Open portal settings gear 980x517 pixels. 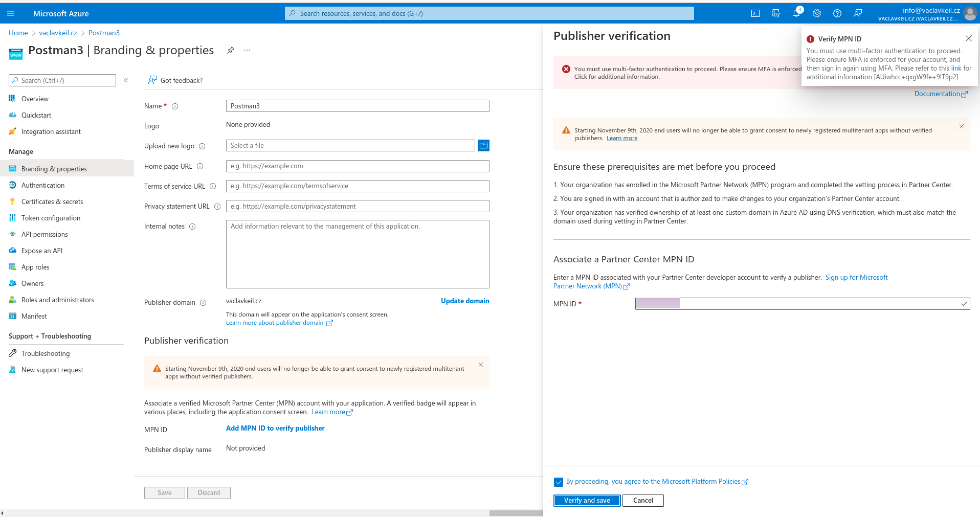point(817,13)
